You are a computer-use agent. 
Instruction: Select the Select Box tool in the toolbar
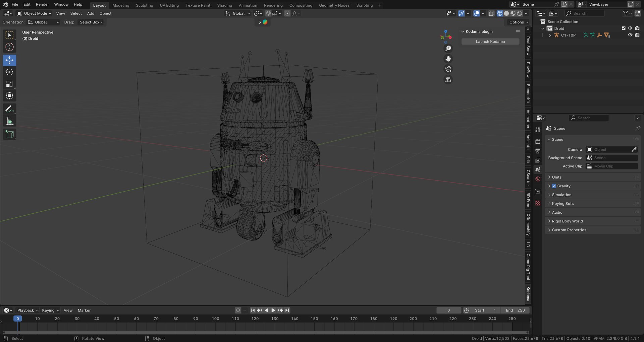pos(9,35)
